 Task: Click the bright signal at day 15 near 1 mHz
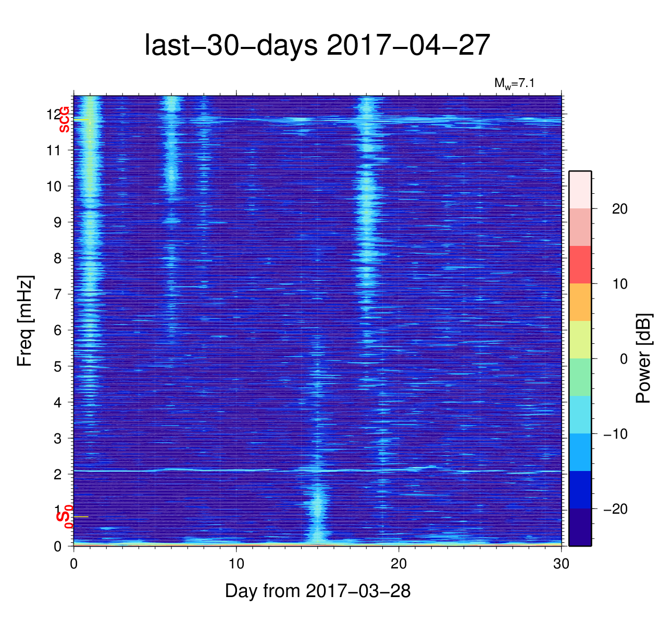(x=317, y=508)
